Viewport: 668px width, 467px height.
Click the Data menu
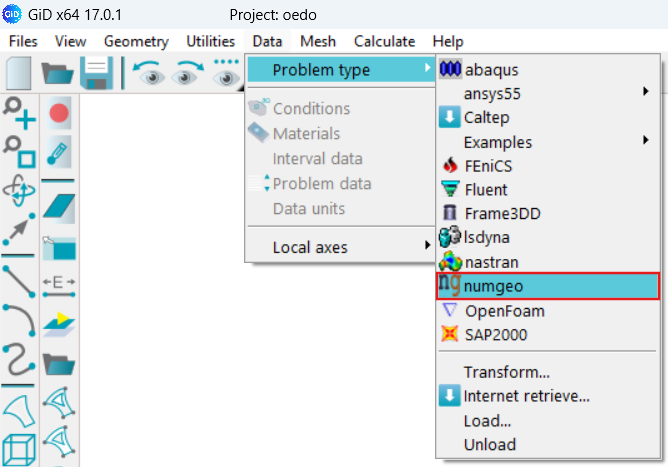pos(267,41)
